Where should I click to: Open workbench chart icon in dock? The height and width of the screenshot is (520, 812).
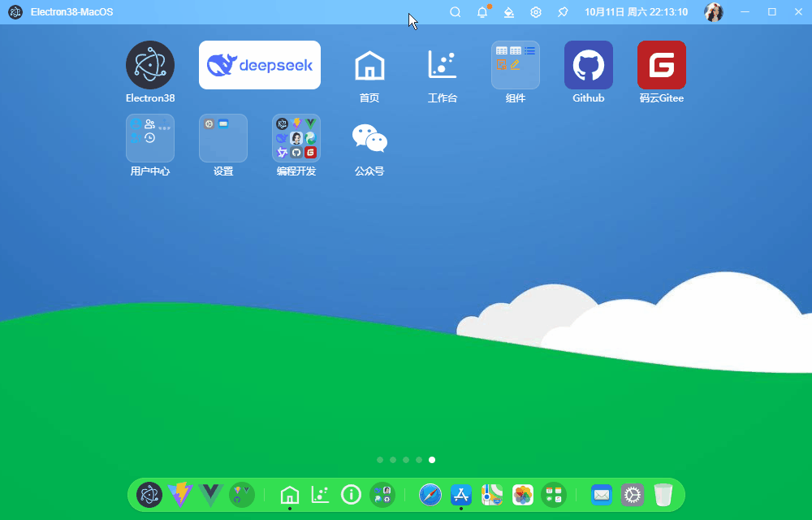pyautogui.click(x=320, y=495)
